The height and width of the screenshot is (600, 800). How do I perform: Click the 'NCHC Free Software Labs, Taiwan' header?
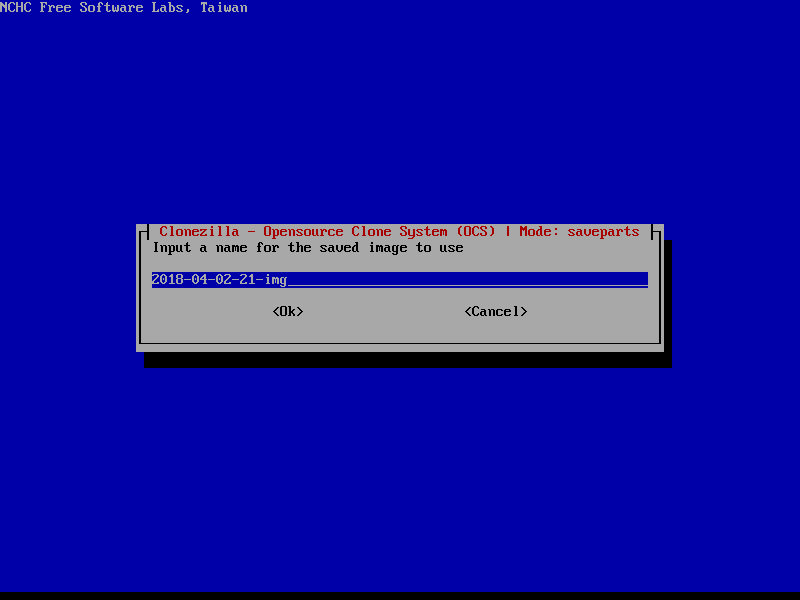(x=123, y=8)
